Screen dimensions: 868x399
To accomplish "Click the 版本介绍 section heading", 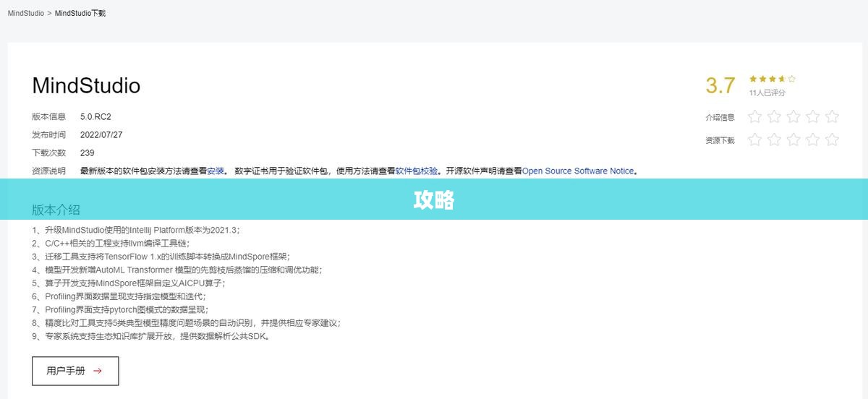I will point(56,210).
